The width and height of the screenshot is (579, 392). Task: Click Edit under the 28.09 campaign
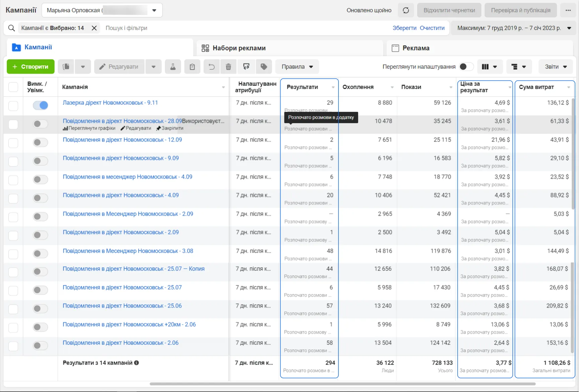pos(136,128)
